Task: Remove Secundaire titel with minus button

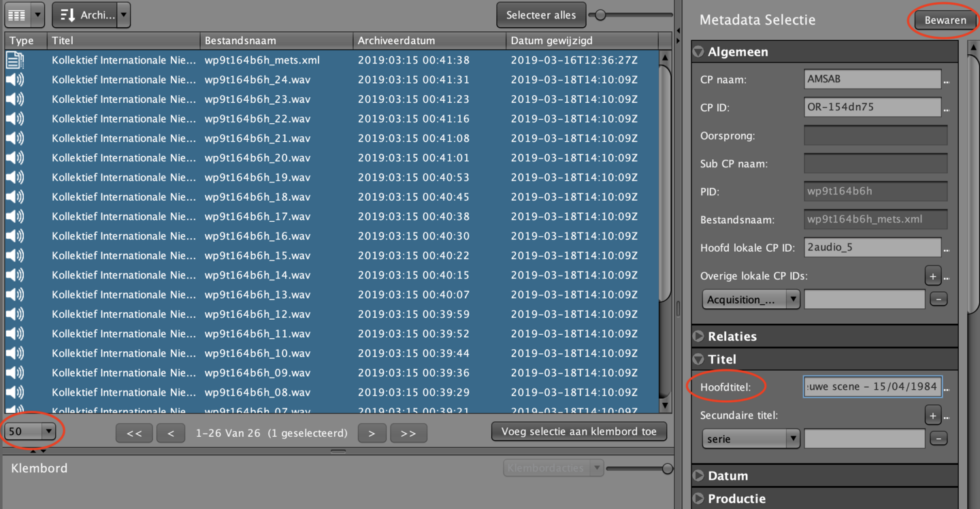Action: coord(938,439)
